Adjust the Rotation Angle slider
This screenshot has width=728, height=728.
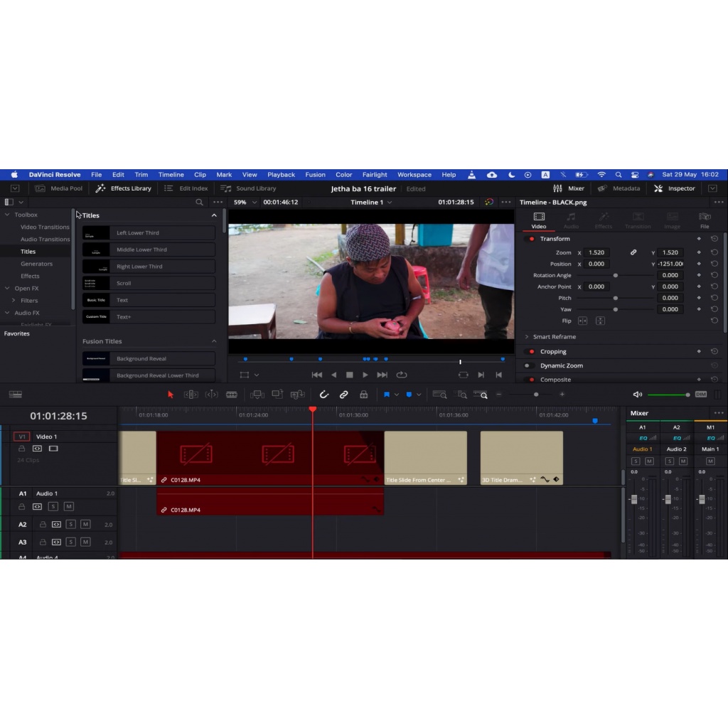tap(615, 275)
